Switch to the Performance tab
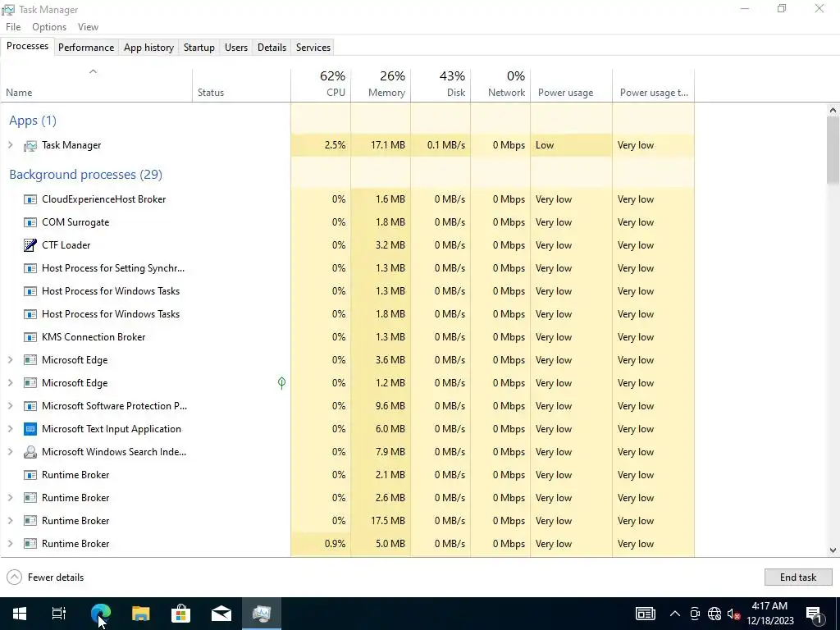 [x=86, y=47]
